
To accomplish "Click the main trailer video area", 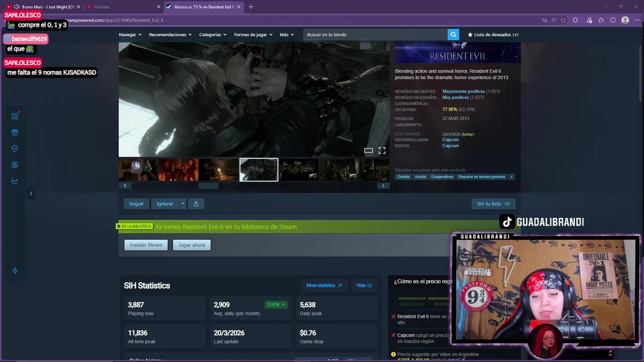I will pos(254,100).
